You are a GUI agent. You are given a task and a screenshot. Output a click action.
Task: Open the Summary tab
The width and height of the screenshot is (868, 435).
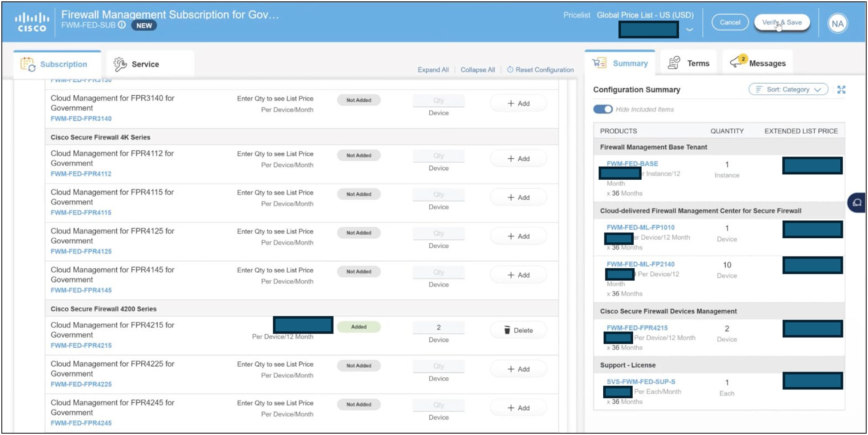coord(620,63)
